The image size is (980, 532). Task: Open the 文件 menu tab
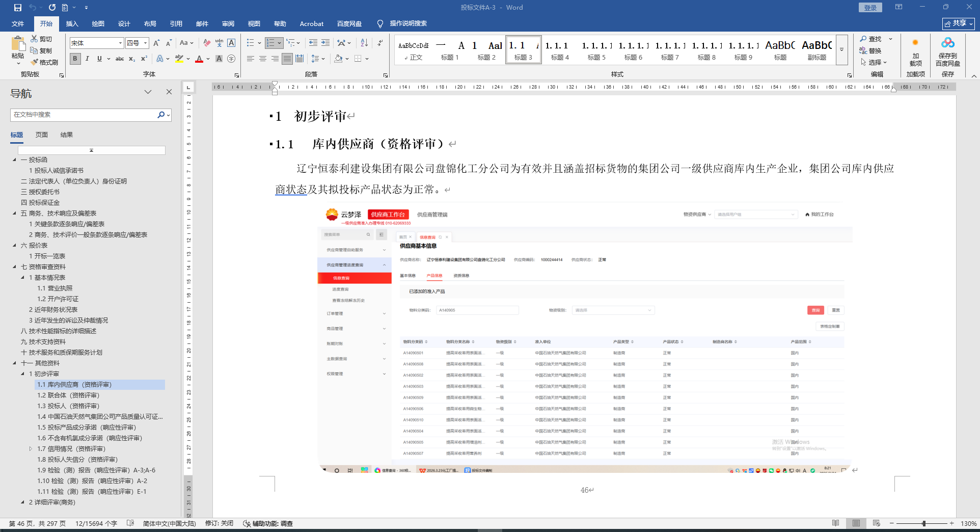tap(18, 24)
